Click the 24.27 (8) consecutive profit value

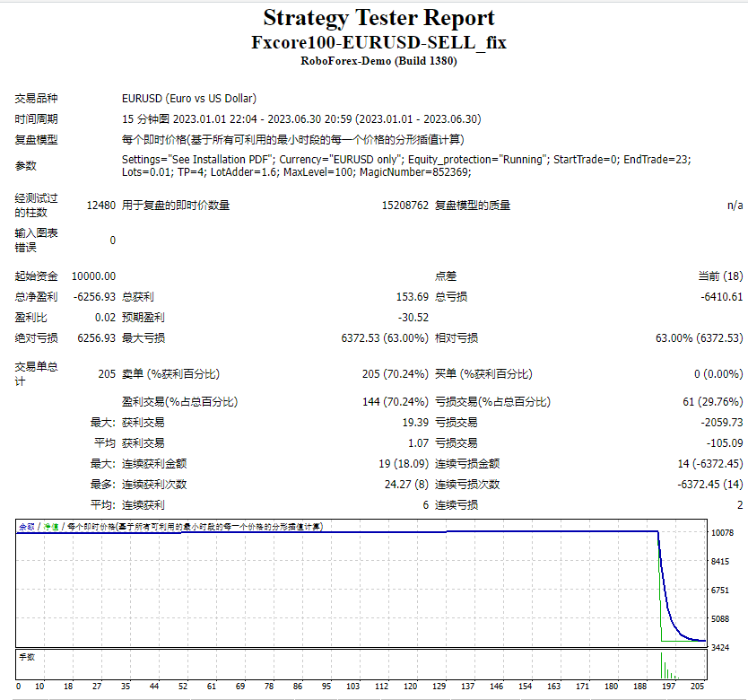(x=406, y=485)
